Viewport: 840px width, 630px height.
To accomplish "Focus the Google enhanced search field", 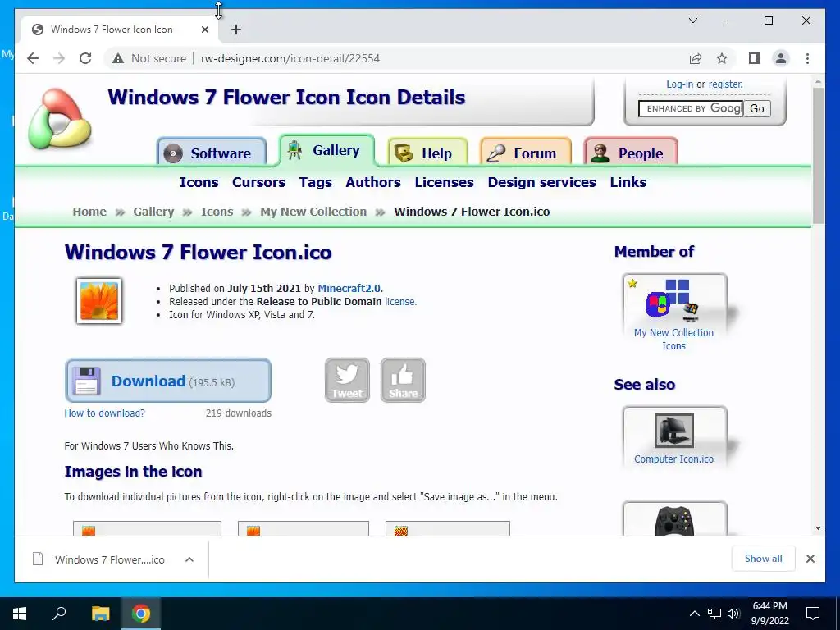I will 691,109.
